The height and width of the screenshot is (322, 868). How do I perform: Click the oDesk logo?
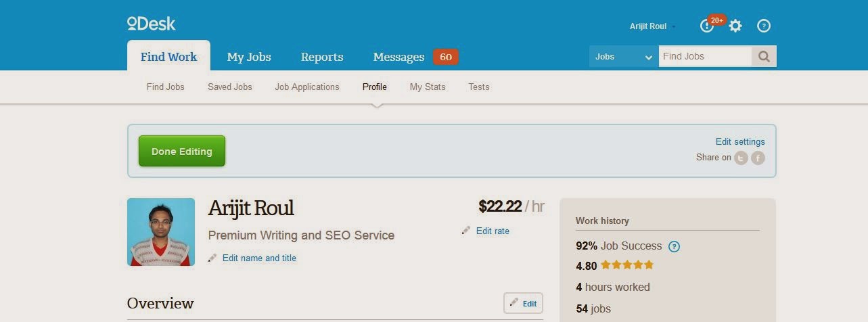tap(152, 24)
